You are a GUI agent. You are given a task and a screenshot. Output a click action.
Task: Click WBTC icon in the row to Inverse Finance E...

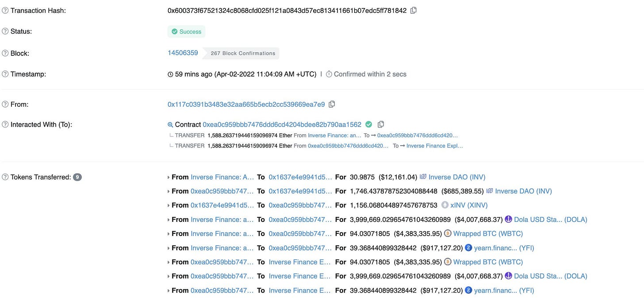[448, 262]
